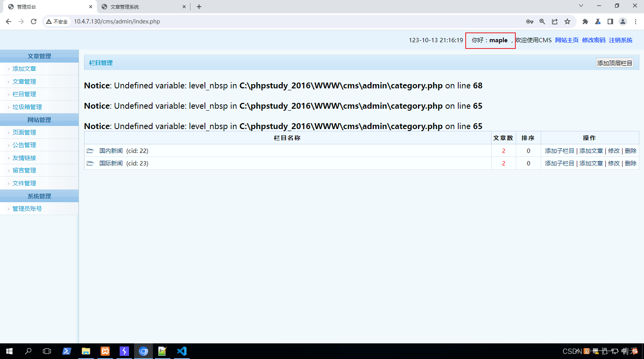Go forward with the browser forward arrow
This screenshot has width=644, height=359.
click(x=21, y=22)
